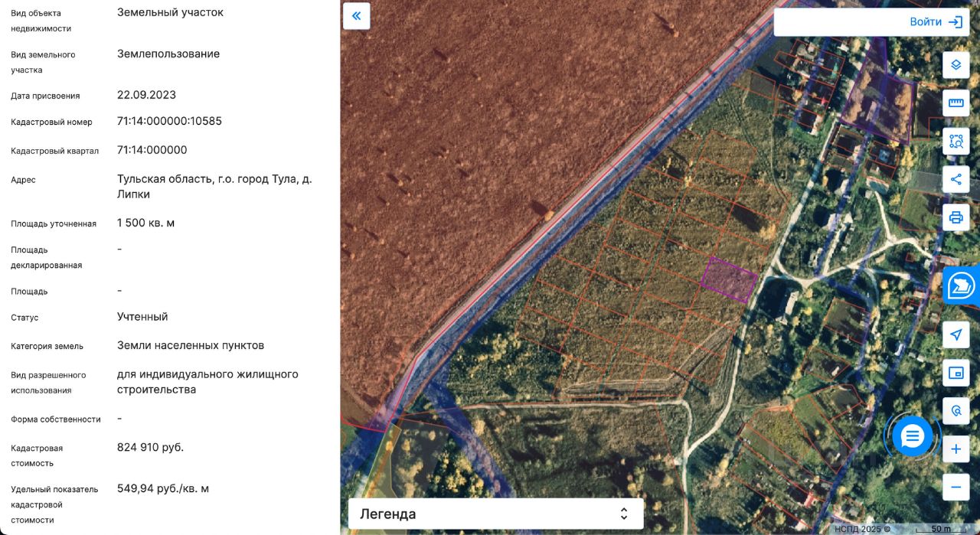Click the cadastral quarter value 71:14:000000
980x535 pixels.
pos(152,150)
